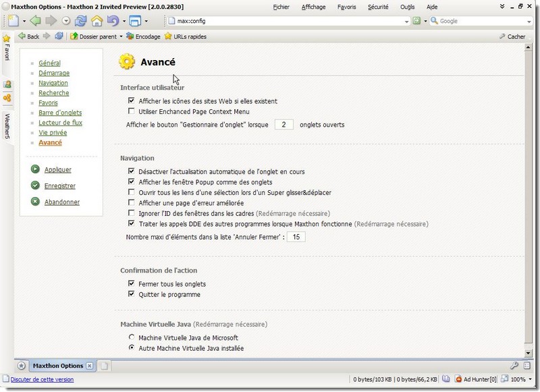Open the Aide menu
Image resolution: width=540 pixels, height=392 pixels.
(432, 7)
